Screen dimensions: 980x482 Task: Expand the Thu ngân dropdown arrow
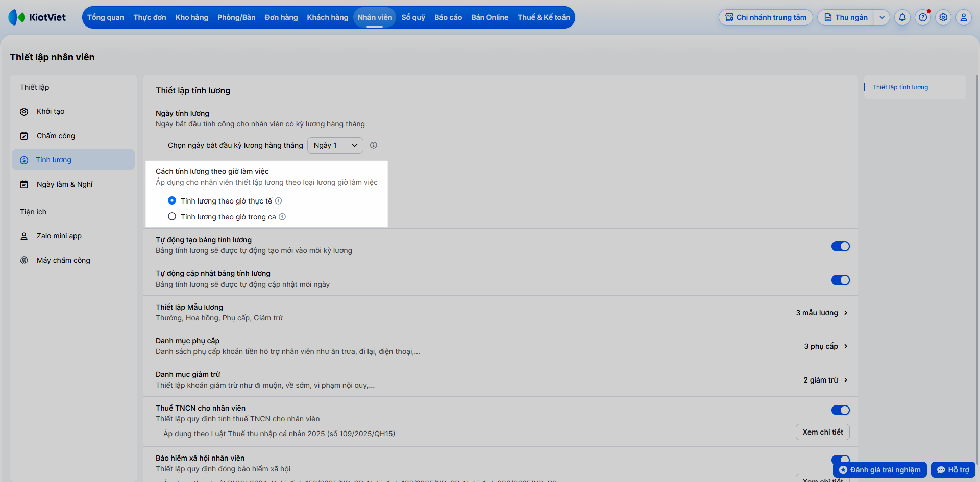coord(882,17)
